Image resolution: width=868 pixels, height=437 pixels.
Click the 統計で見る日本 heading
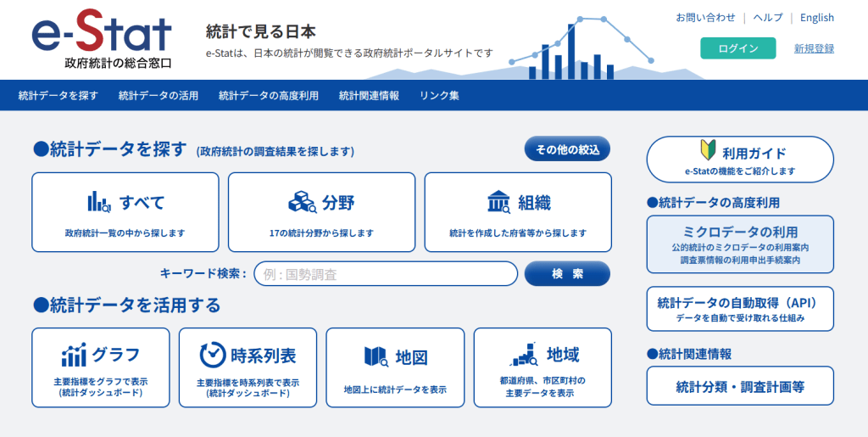[261, 31]
